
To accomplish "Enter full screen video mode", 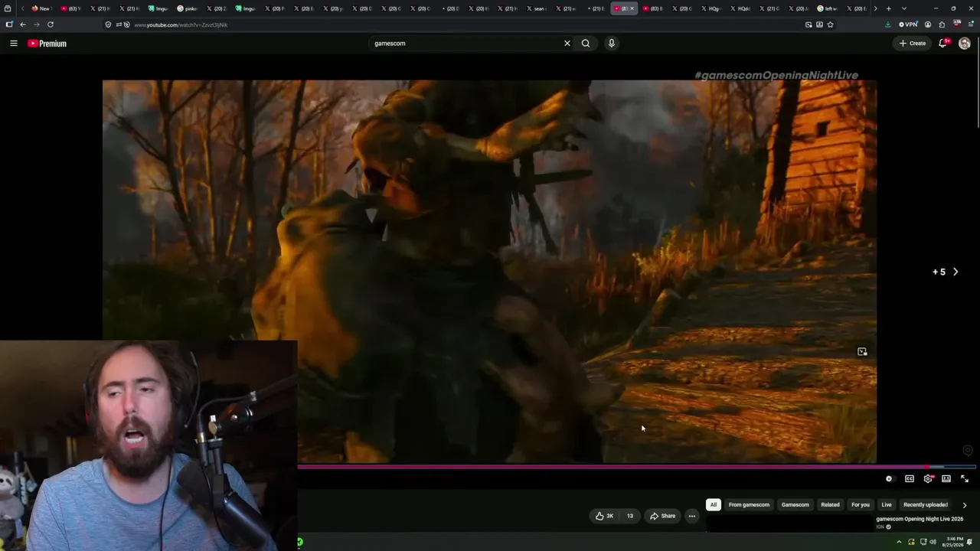I will pos(965,479).
